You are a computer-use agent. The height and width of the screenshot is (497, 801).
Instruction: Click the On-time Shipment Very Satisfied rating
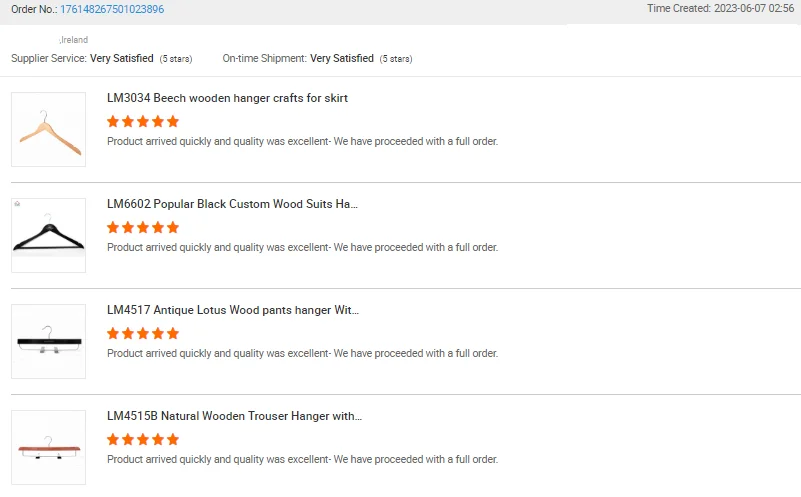click(342, 59)
